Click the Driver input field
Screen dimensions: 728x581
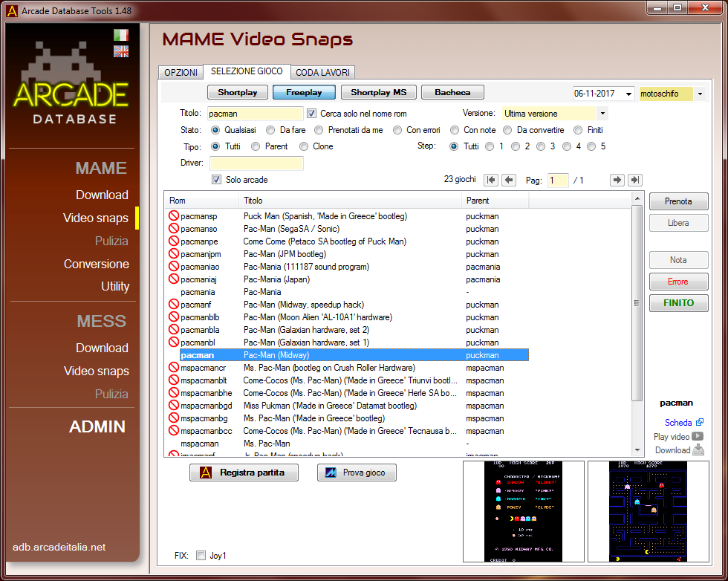click(x=256, y=163)
